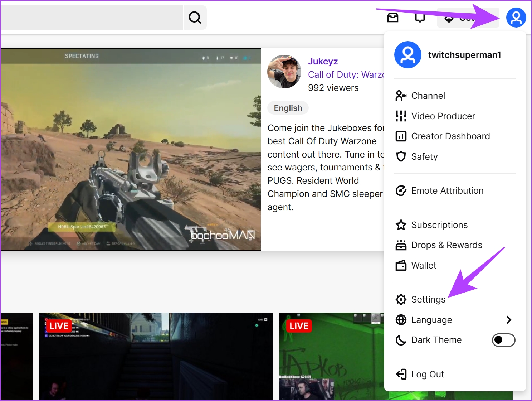The height and width of the screenshot is (401, 532).
Task: Select Channel from the menu
Action: click(x=428, y=96)
